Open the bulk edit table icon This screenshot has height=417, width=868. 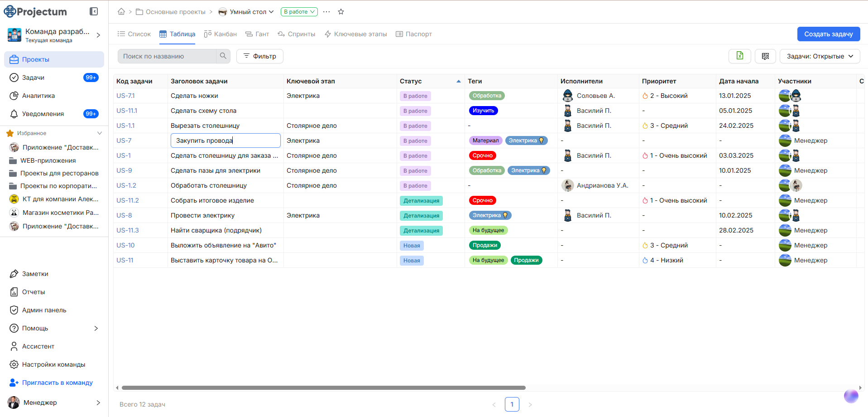click(765, 56)
